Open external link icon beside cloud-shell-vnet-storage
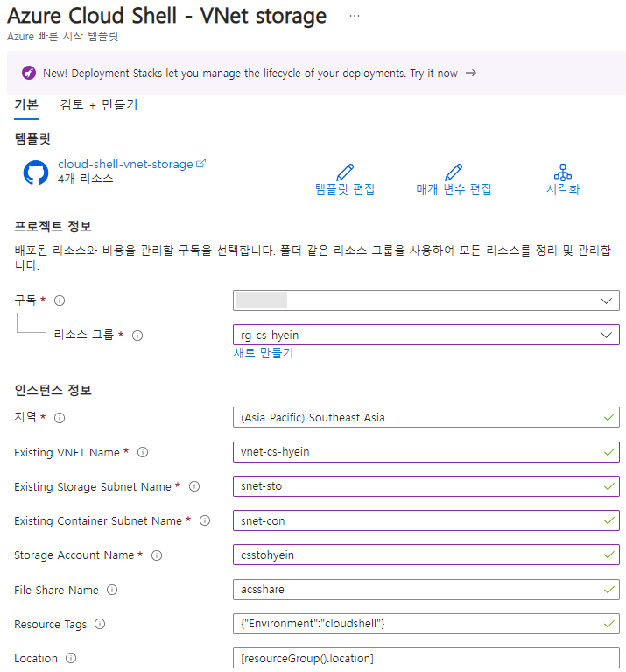Image resolution: width=626 pixels, height=672 pixels. [x=200, y=164]
